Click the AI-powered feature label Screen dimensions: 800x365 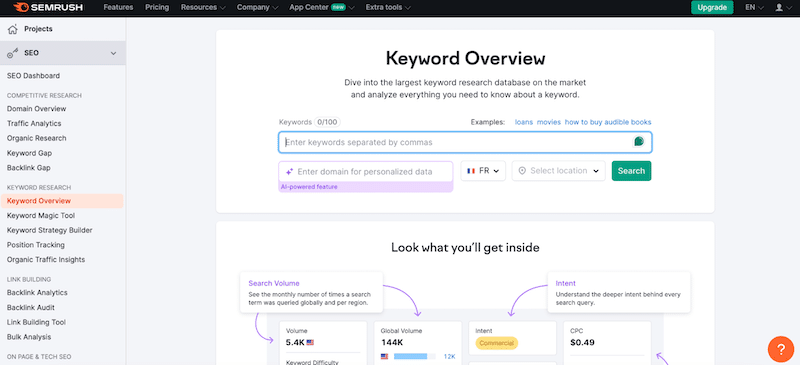coord(309,187)
